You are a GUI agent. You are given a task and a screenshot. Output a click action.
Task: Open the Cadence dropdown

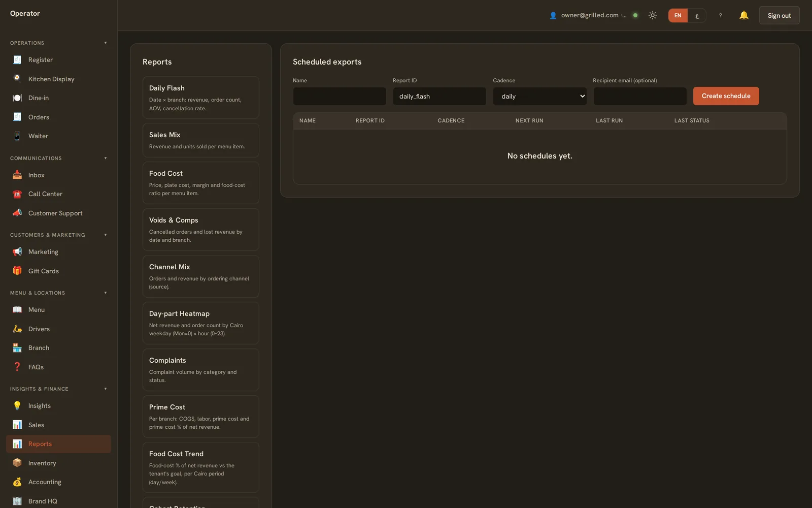click(x=539, y=96)
